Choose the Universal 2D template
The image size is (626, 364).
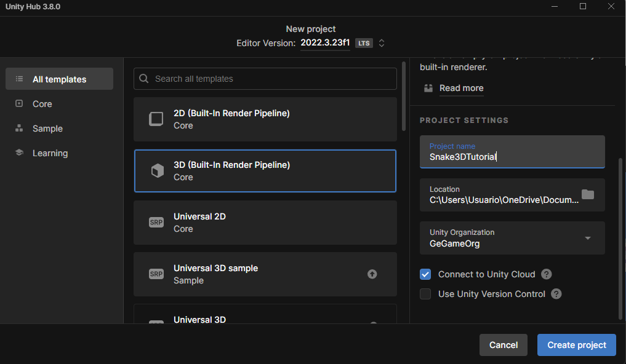pyautogui.click(x=265, y=223)
